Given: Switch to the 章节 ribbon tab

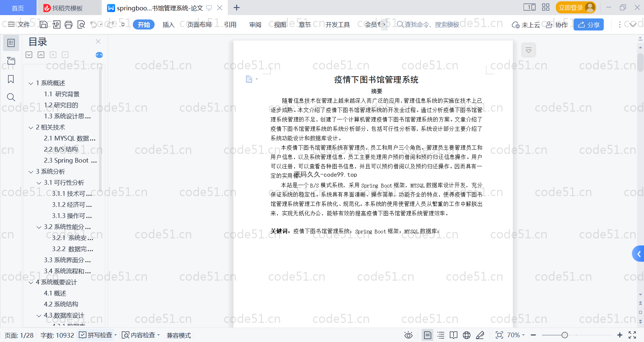Looking at the screenshot, I should (305, 24).
